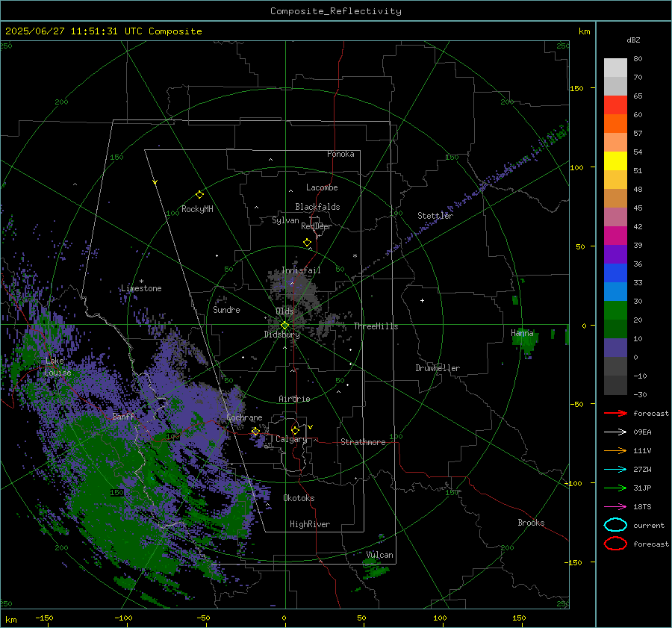672x628 pixels.
Task: Click the cyan current ellipse legend icon
Action: coord(615,525)
